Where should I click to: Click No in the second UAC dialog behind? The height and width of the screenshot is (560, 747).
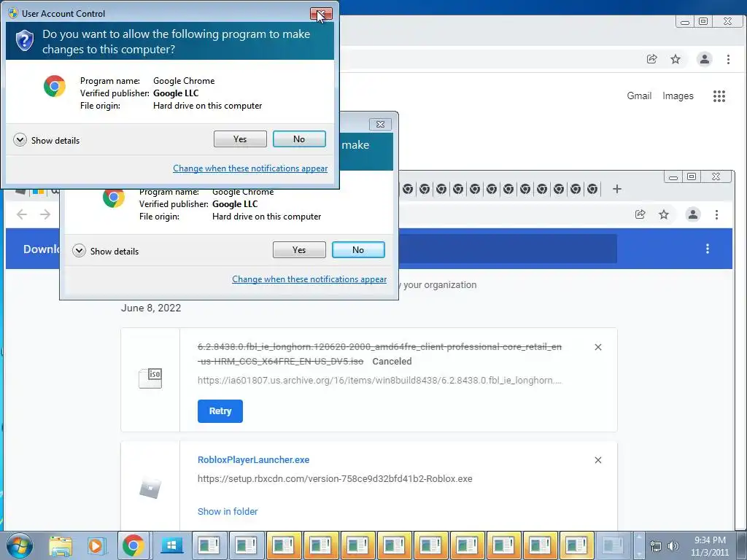coord(358,250)
